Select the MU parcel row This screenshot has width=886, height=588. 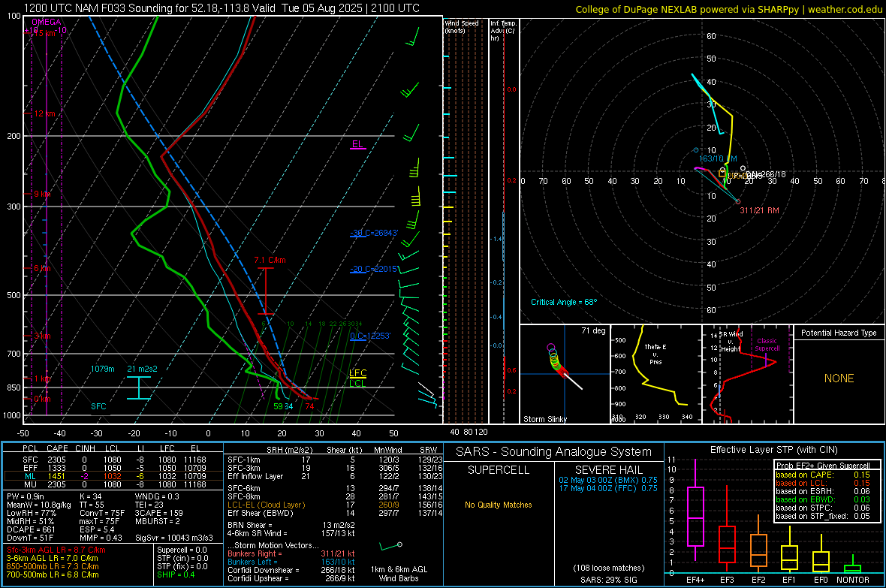pos(114,484)
